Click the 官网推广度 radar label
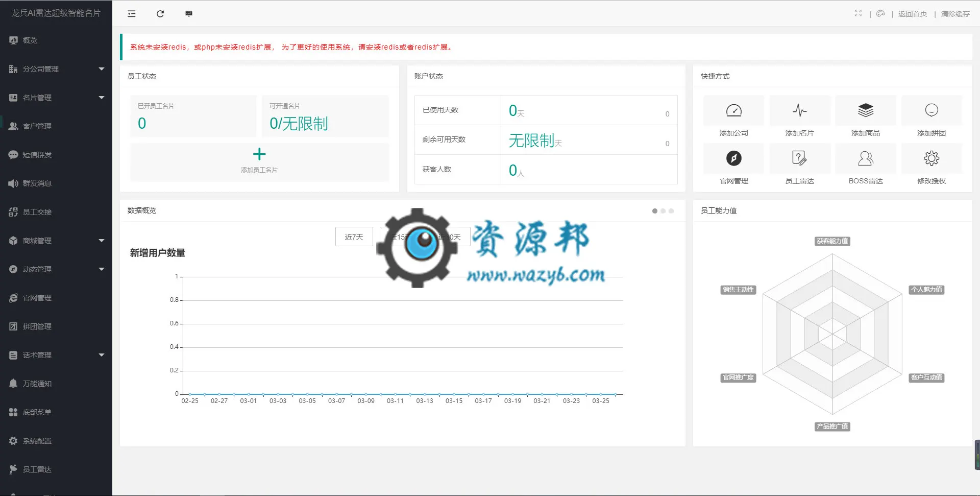The image size is (980, 496). click(739, 377)
